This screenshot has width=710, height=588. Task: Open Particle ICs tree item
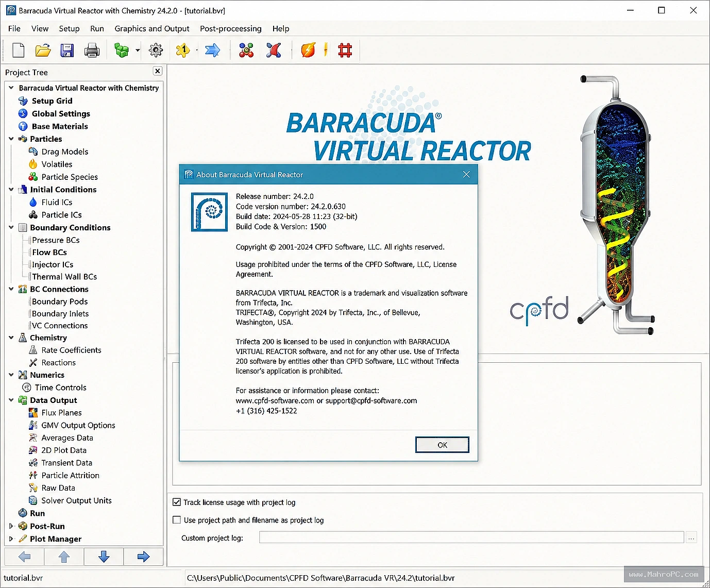61,215
